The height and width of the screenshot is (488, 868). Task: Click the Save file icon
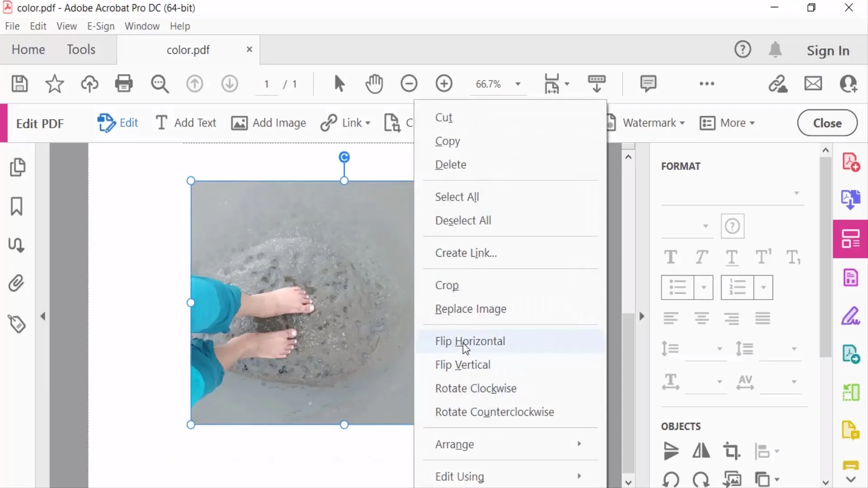(x=19, y=84)
